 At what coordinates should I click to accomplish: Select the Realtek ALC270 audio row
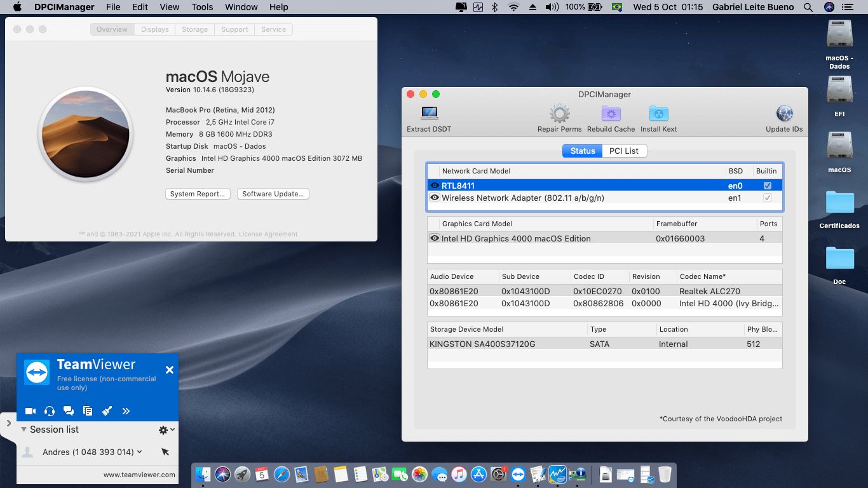(605, 291)
